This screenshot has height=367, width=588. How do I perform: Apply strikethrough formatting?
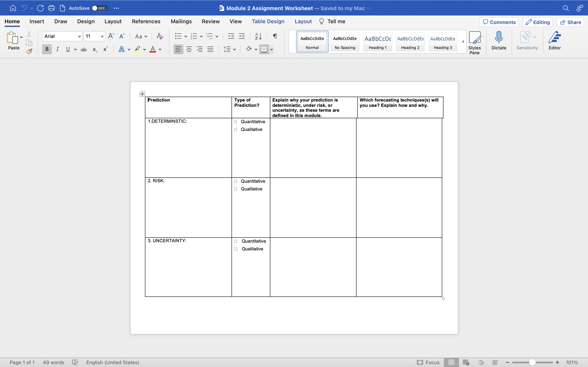84,50
